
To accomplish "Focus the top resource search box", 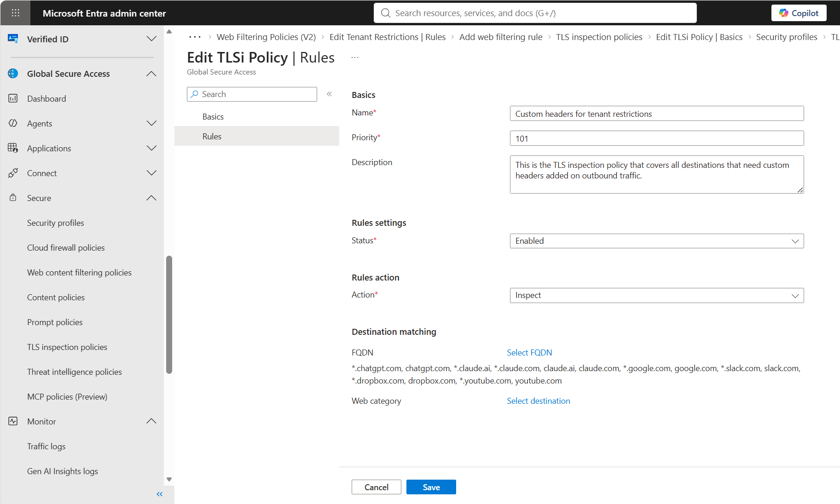I will pos(535,13).
